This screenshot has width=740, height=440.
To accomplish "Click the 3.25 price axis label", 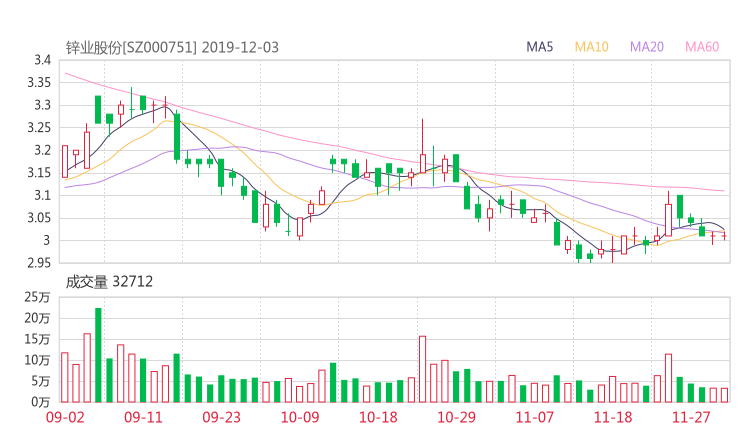I will point(39,127).
